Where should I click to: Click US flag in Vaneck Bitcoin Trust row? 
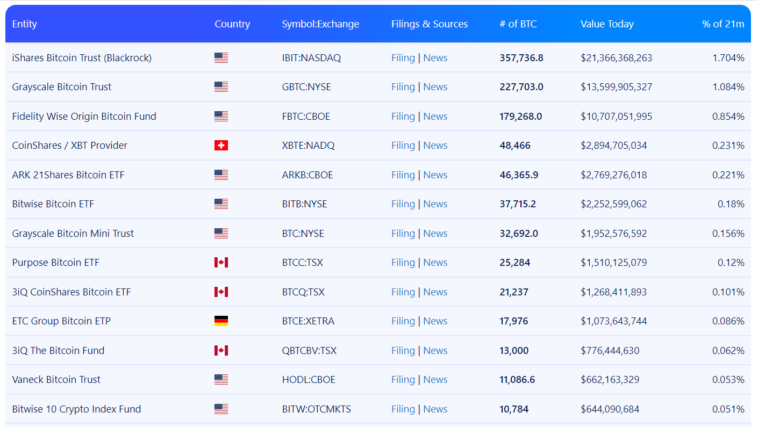point(221,380)
